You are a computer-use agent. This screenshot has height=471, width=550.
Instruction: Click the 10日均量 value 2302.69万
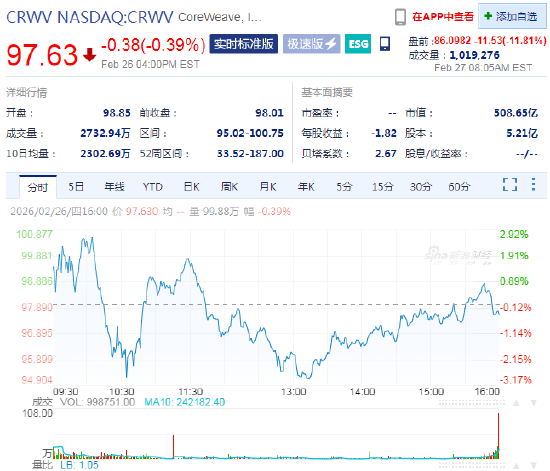pyautogui.click(x=105, y=154)
